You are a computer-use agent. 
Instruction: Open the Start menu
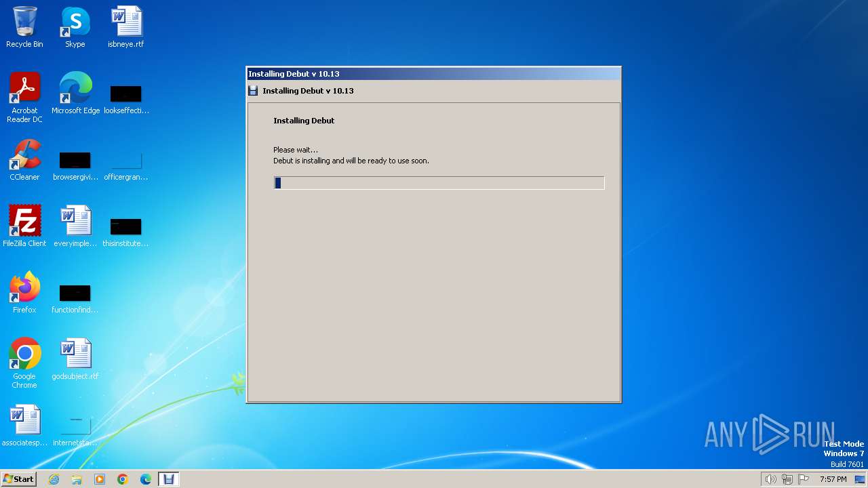point(18,479)
